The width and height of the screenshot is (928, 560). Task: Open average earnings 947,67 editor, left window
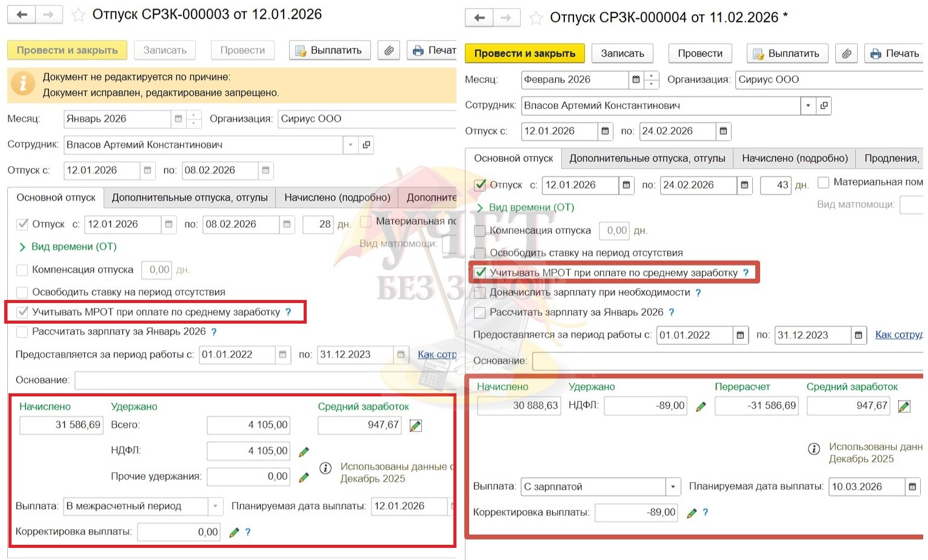416,426
